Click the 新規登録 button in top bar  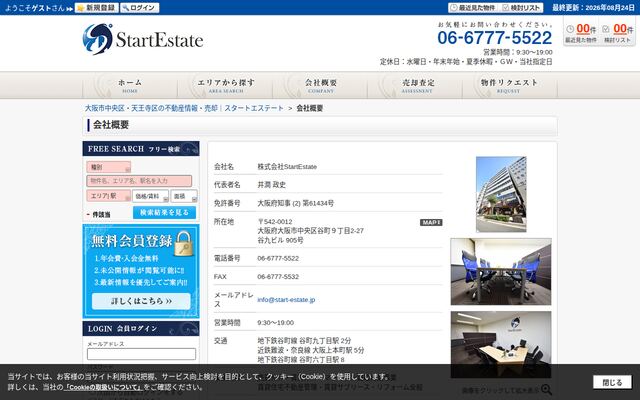click(x=97, y=8)
